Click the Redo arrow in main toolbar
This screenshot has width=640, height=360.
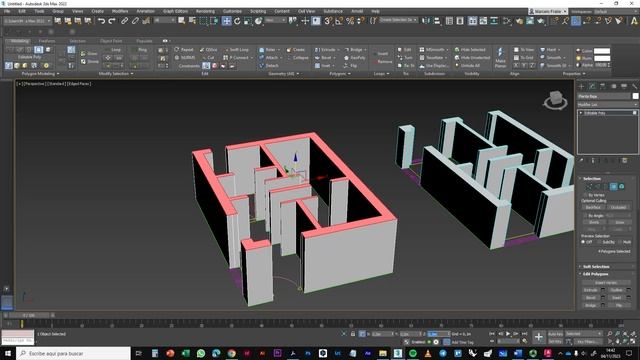point(111,21)
